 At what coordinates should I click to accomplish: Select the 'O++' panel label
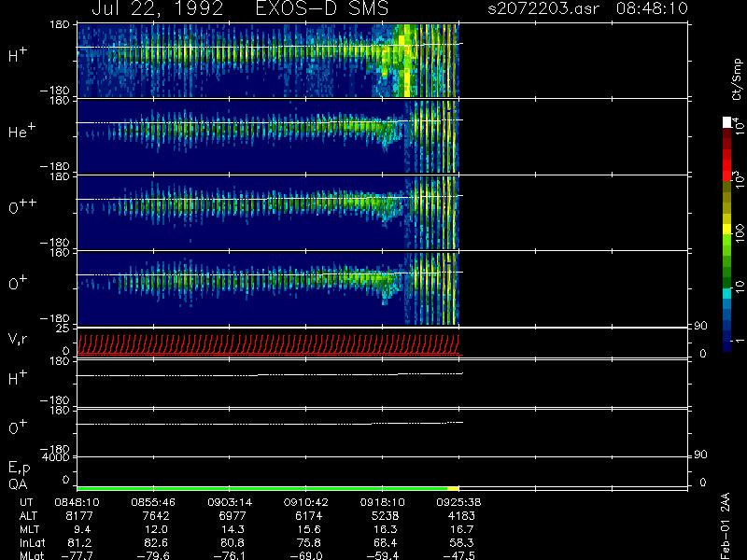coord(21,205)
